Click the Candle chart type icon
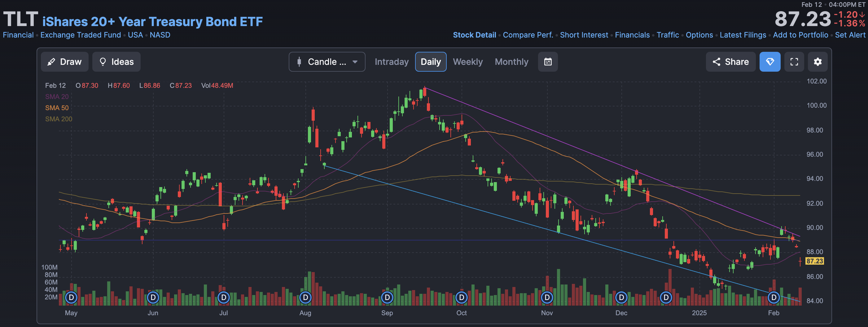The width and height of the screenshot is (868, 327). point(299,62)
